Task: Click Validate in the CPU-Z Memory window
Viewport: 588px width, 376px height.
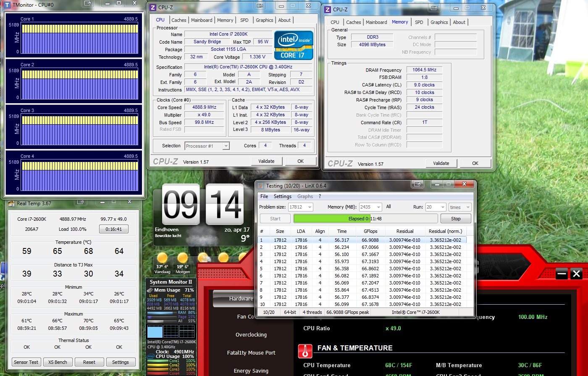Action: pos(441,163)
